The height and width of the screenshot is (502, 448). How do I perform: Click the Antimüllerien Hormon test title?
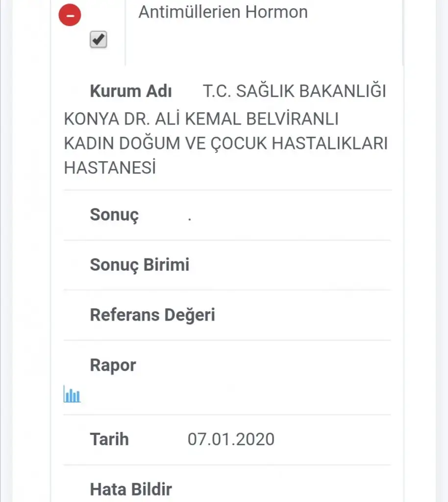pos(223,12)
